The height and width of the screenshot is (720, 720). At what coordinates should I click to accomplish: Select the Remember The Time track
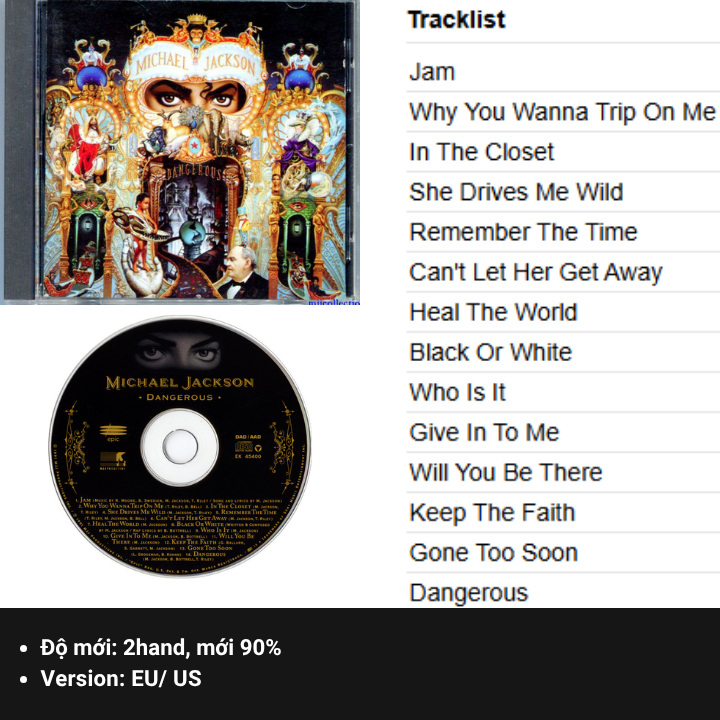(523, 232)
